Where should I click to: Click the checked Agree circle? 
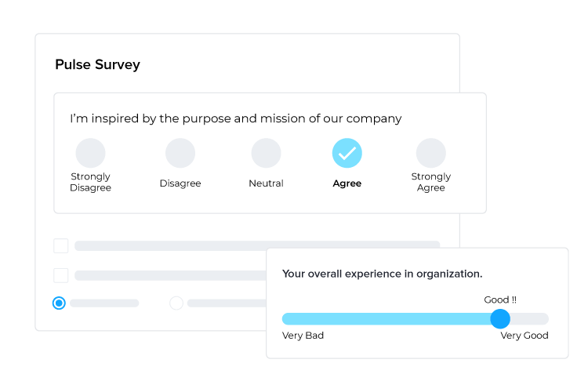click(x=347, y=153)
